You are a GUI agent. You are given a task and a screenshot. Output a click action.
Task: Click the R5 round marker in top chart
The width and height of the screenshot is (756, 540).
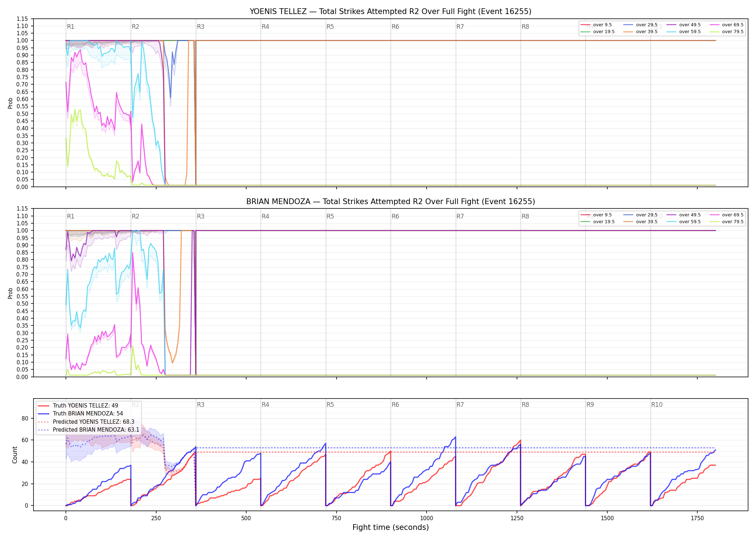pyautogui.click(x=330, y=27)
